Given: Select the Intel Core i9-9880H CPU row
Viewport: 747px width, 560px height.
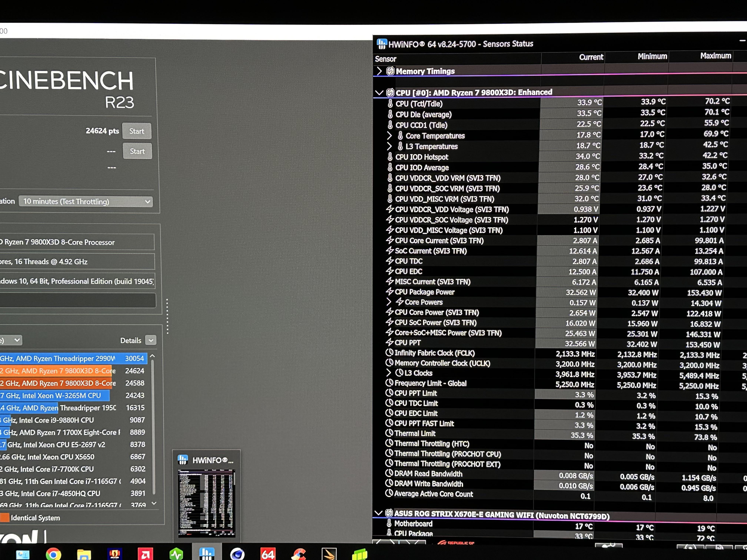Looking at the screenshot, I should [x=74, y=420].
